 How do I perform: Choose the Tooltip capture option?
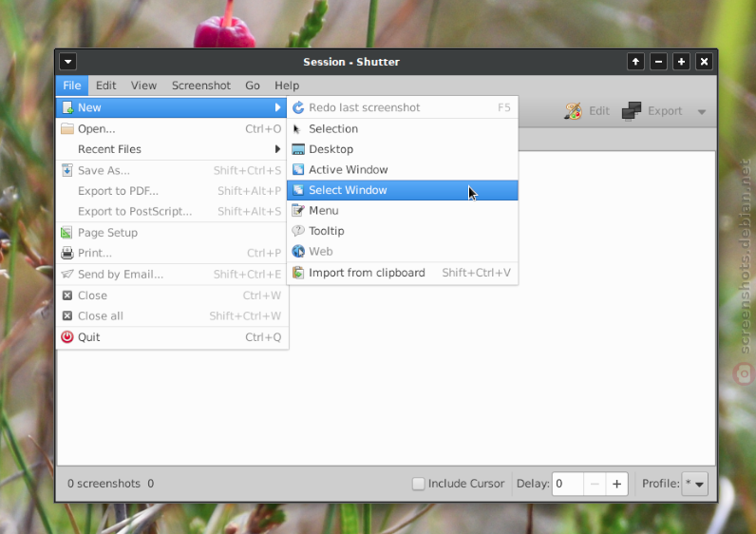(403, 231)
